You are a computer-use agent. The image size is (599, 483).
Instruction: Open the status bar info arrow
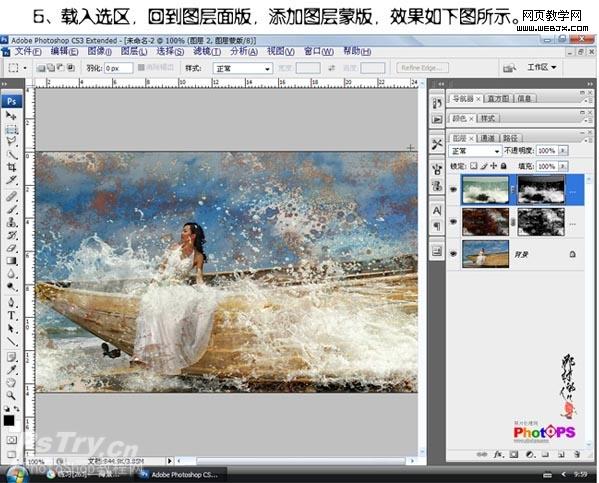click(x=170, y=461)
